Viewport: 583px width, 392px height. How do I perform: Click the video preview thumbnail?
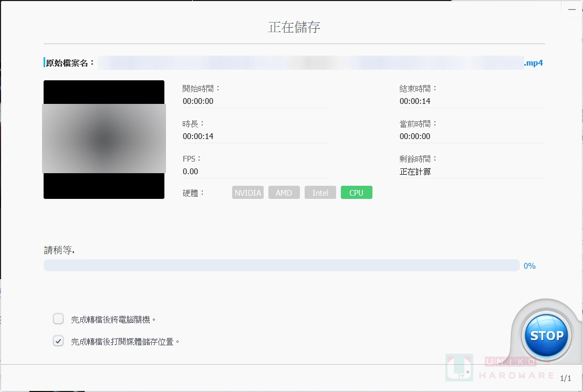coord(103,139)
